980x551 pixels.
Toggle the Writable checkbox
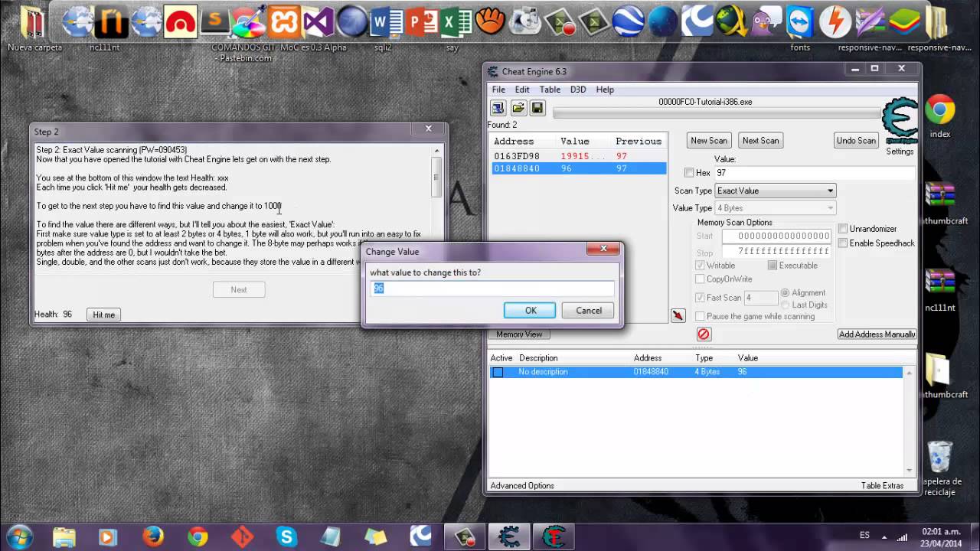pyautogui.click(x=700, y=266)
